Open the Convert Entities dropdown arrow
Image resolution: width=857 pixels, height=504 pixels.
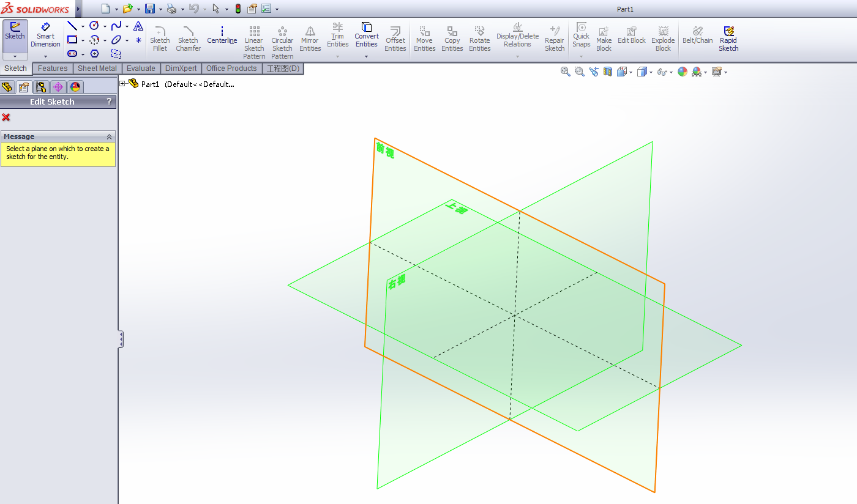[x=366, y=57]
